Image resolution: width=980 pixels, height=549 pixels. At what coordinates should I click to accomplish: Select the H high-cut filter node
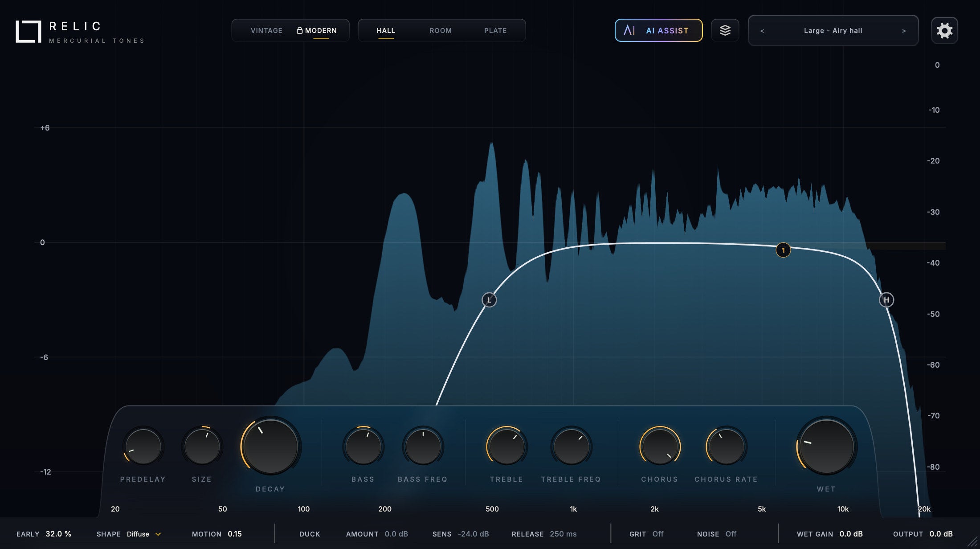click(886, 300)
